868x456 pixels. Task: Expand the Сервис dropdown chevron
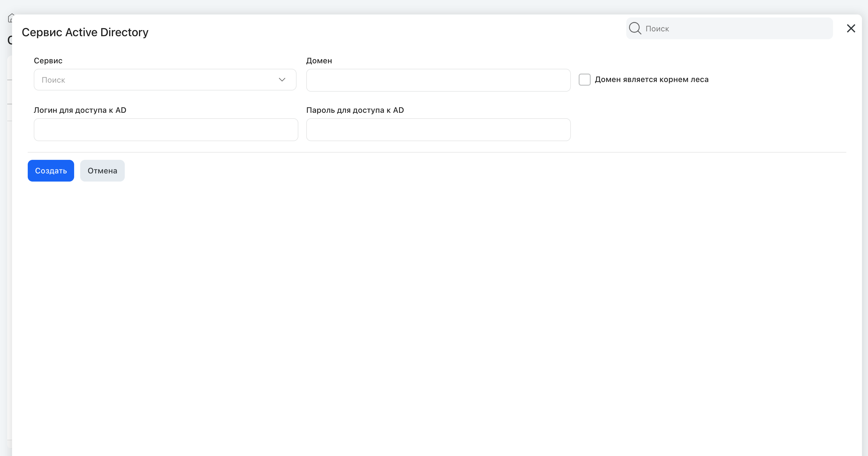point(282,80)
